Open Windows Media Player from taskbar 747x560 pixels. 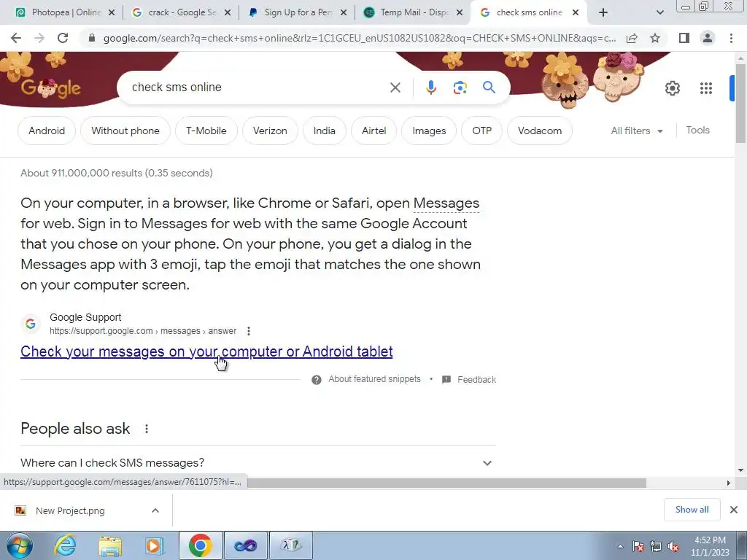pos(154,545)
